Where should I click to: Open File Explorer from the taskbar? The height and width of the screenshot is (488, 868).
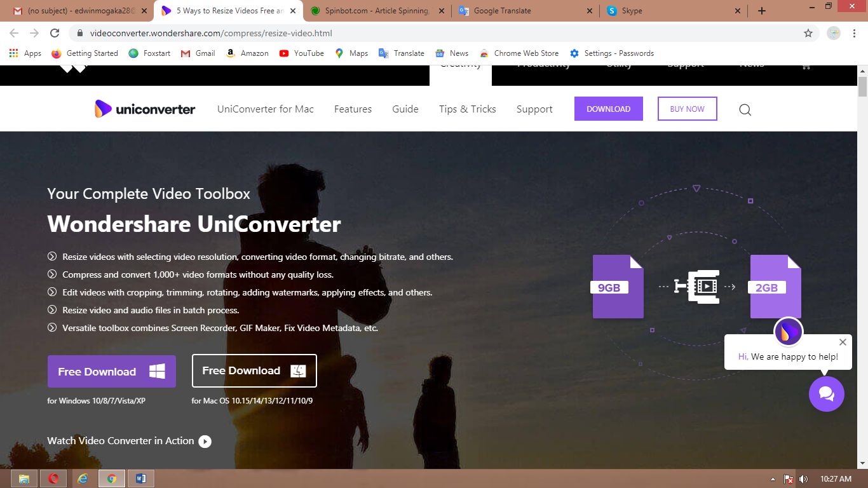[x=24, y=478]
